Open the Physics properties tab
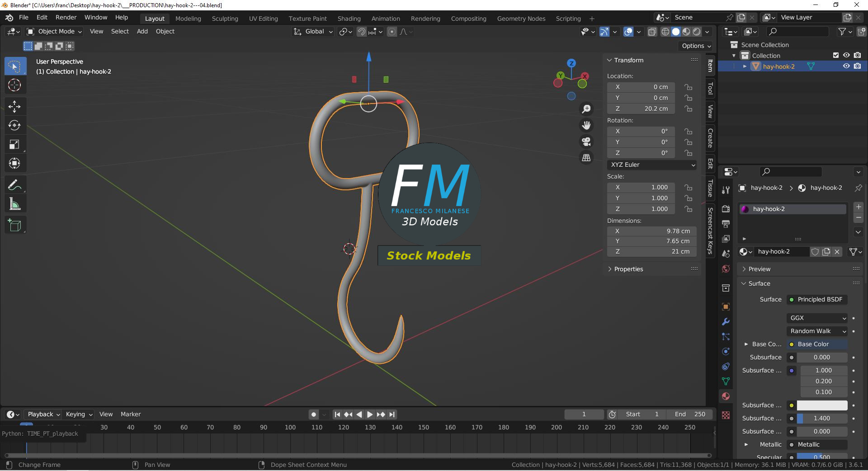The image size is (868, 471). (x=726, y=352)
